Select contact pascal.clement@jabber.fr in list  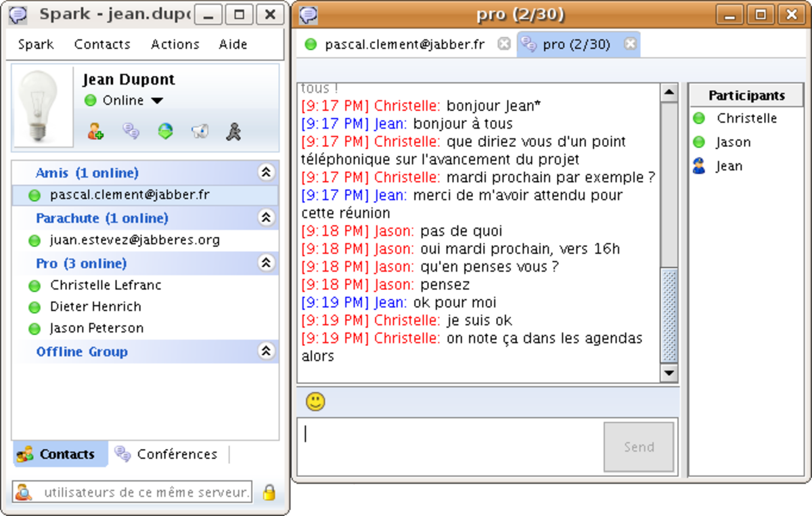point(145,195)
